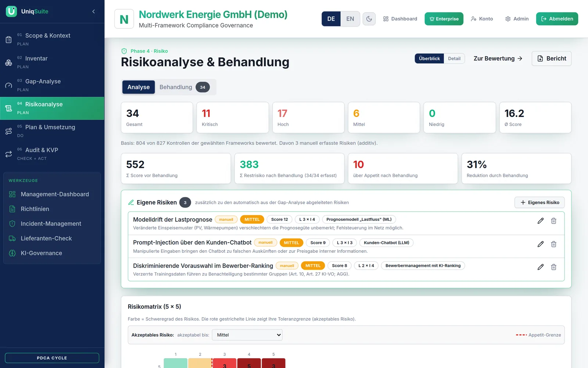Click the Lieferanten-Check truck icon
Image resolution: width=588 pixels, height=368 pixels.
12,238
